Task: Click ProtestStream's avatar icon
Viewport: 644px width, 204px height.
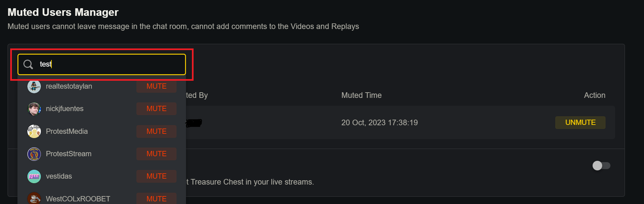Action: point(34,154)
